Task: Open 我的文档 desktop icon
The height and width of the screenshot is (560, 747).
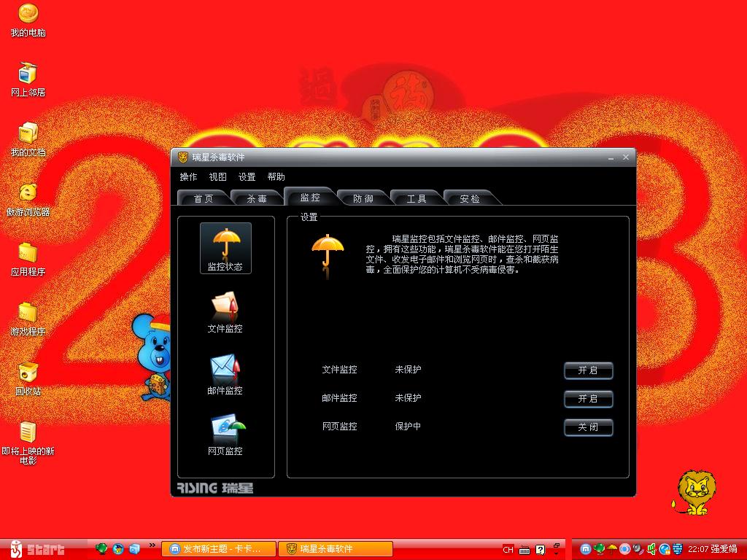Action: [28, 139]
